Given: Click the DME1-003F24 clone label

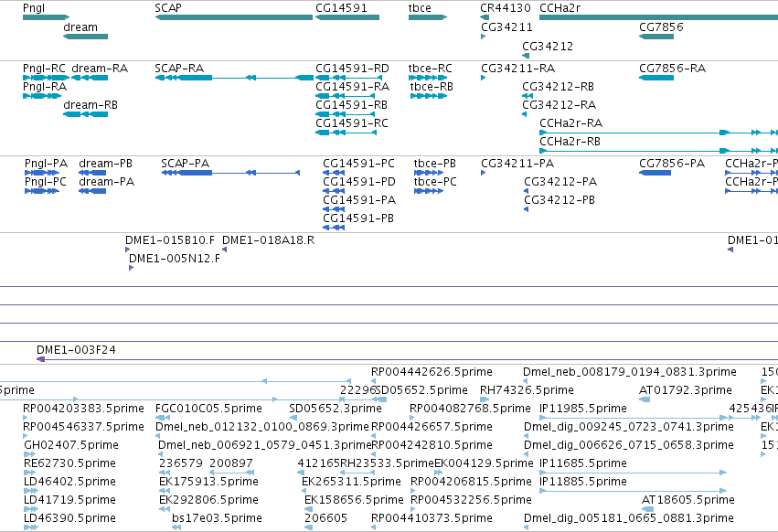Looking at the screenshot, I should (76, 350).
